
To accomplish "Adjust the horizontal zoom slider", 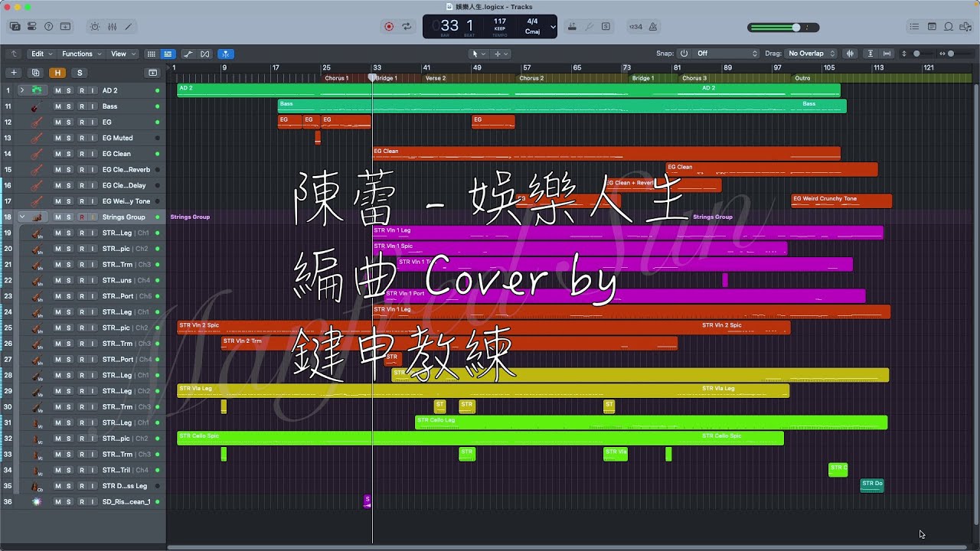I will tap(957, 54).
